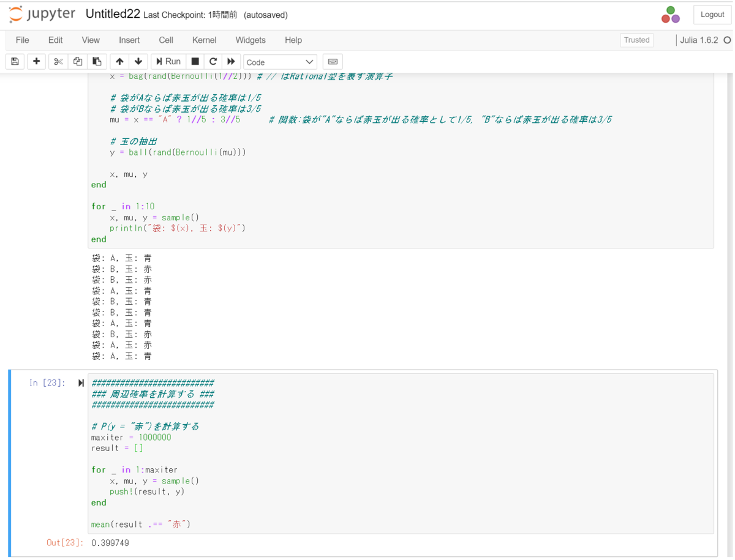Open the command palette keyboard icon
The height and width of the screenshot is (560, 735).
pyautogui.click(x=333, y=62)
